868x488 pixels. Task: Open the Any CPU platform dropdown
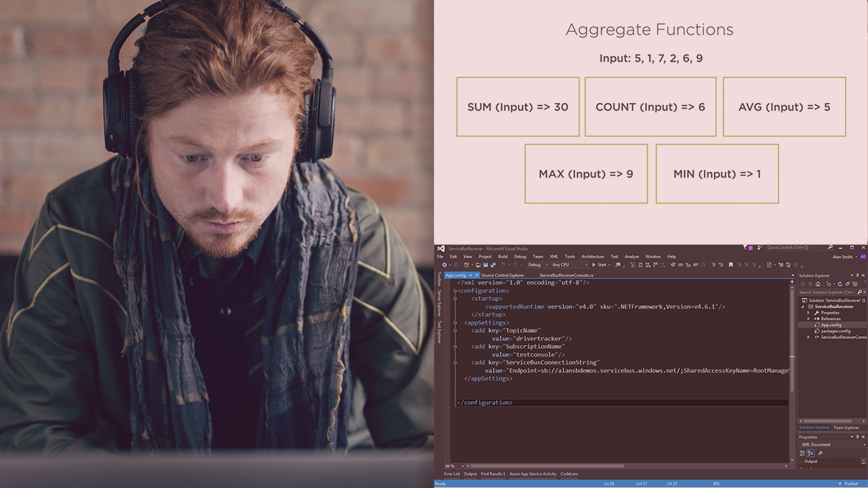tap(568, 265)
